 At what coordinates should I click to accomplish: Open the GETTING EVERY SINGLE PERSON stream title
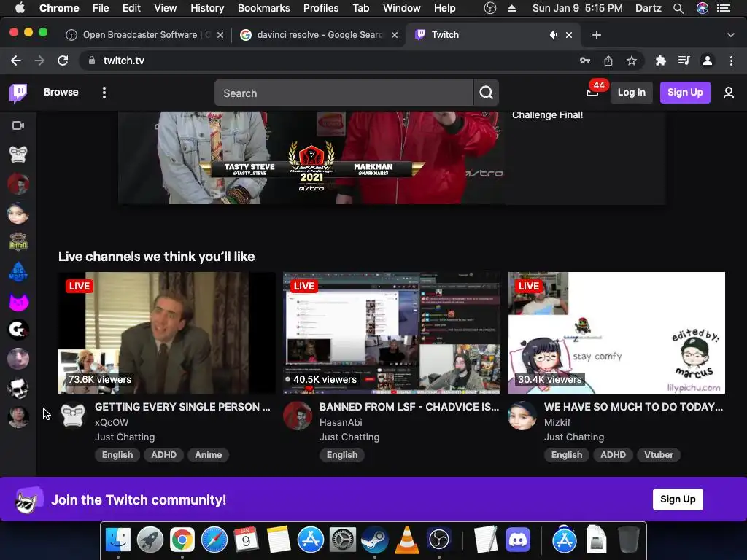click(x=182, y=407)
